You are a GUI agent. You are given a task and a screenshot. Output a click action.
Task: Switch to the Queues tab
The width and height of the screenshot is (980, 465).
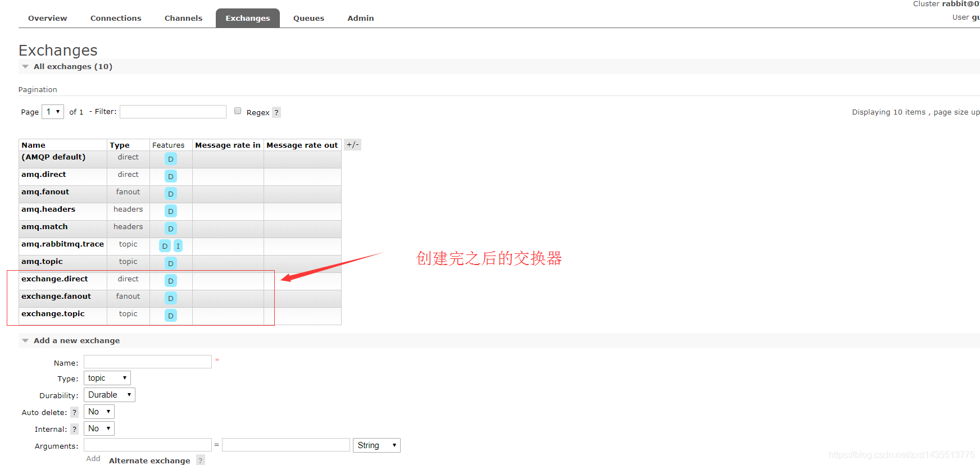[308, 18]
